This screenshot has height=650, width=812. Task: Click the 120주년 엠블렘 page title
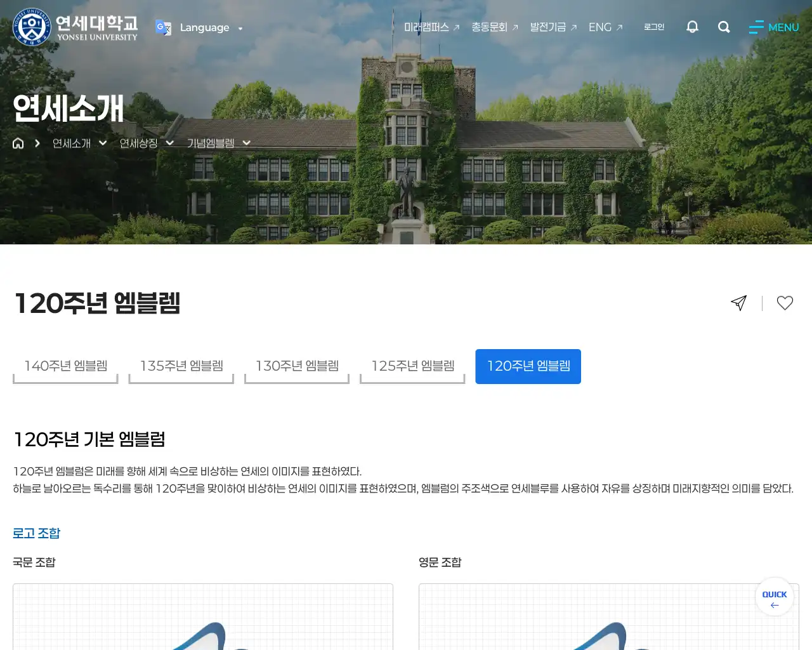click(97, 303)
